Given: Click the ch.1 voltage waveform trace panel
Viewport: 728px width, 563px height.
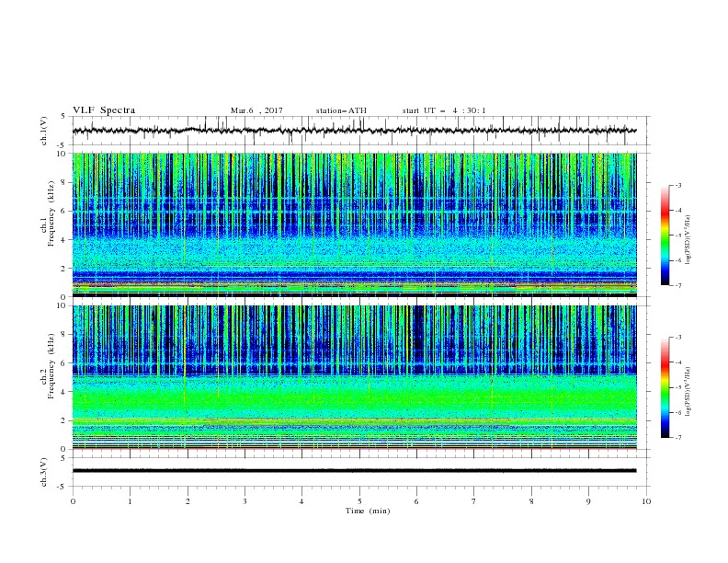Looking at the screenshot, I should (x=361, y=131).
